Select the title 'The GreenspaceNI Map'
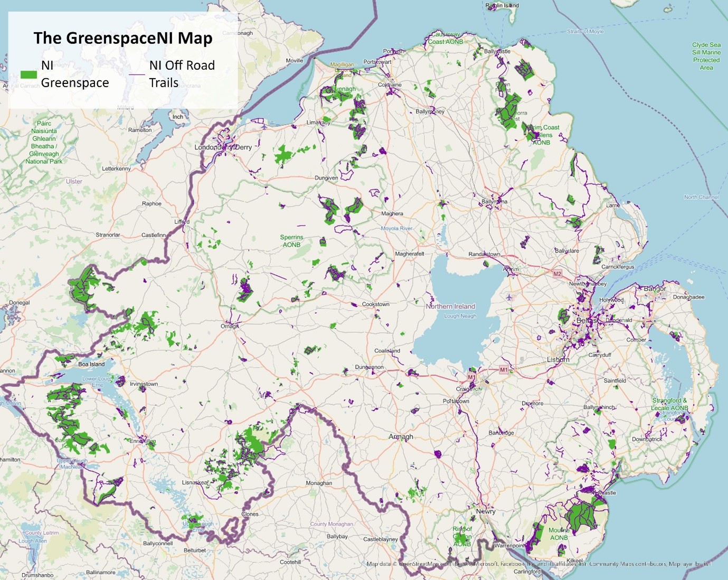This screenshot has height=580, width=728. click(123, 38)
